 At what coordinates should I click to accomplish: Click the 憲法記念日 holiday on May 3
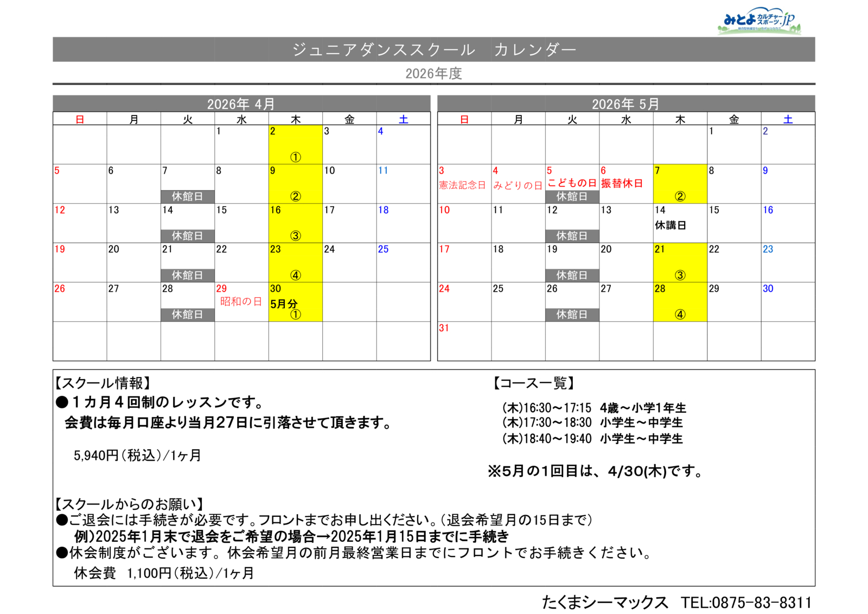pos(462,186)
